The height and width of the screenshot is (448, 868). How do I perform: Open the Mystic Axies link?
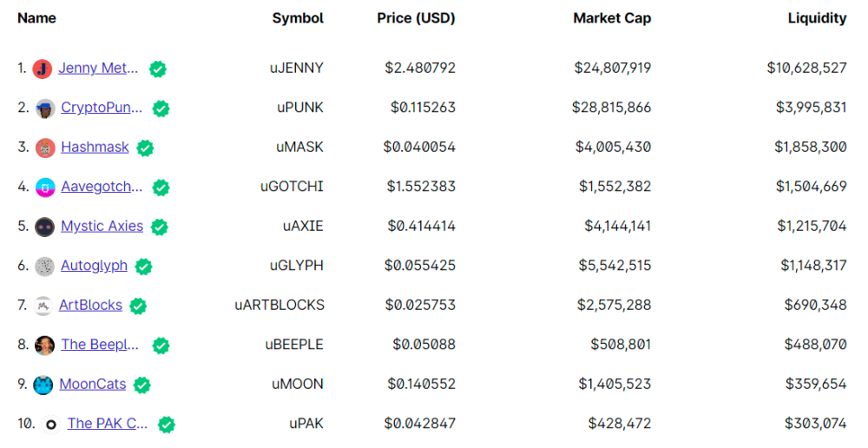(102, 226)
